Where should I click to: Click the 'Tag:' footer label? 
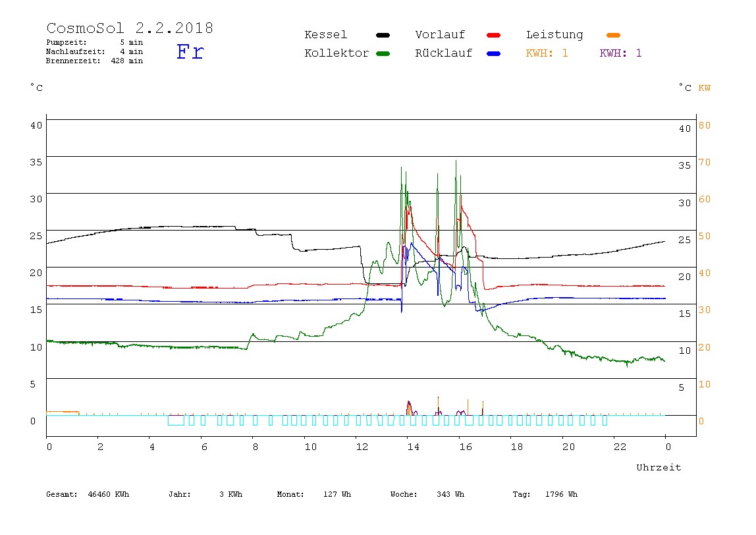click(x=521, y=494)
